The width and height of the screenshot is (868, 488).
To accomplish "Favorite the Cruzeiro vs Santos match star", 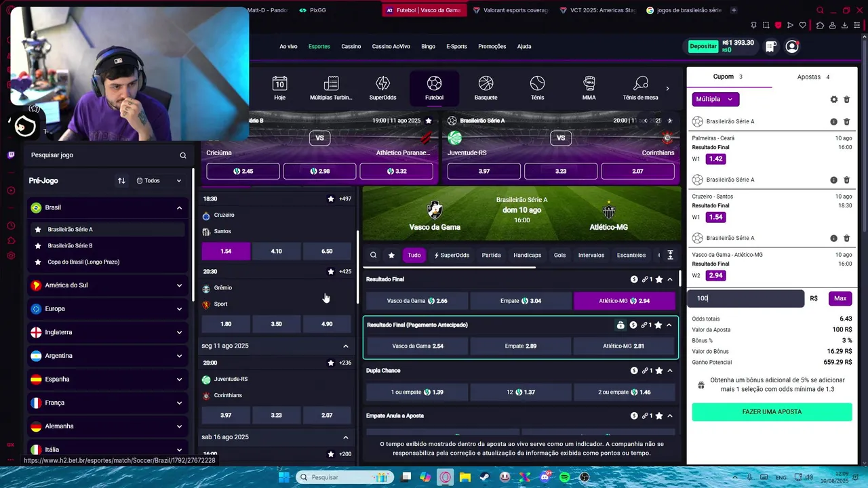I will coord(331,199).
